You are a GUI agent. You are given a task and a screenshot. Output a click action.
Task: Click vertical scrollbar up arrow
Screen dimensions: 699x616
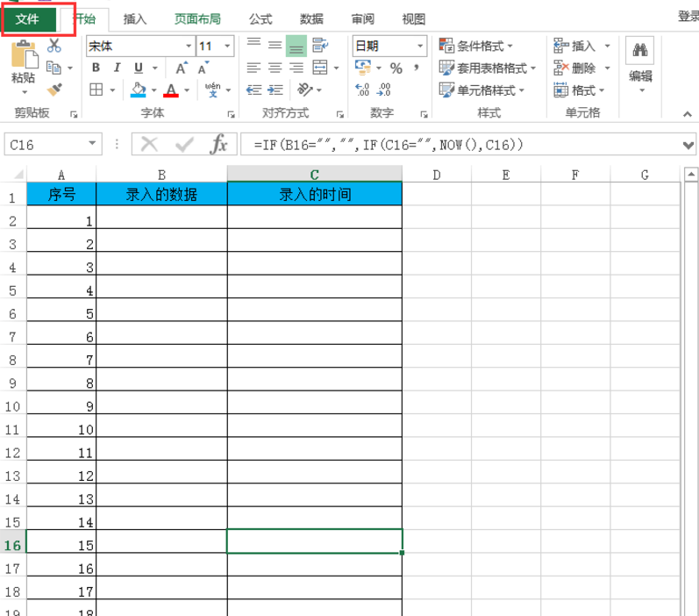click(690, 175)
